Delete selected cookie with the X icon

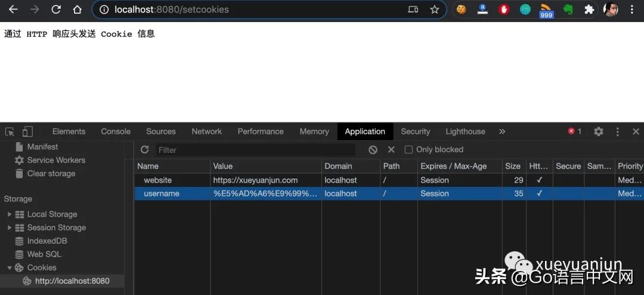pyautogui.click(x=391, y=150)
